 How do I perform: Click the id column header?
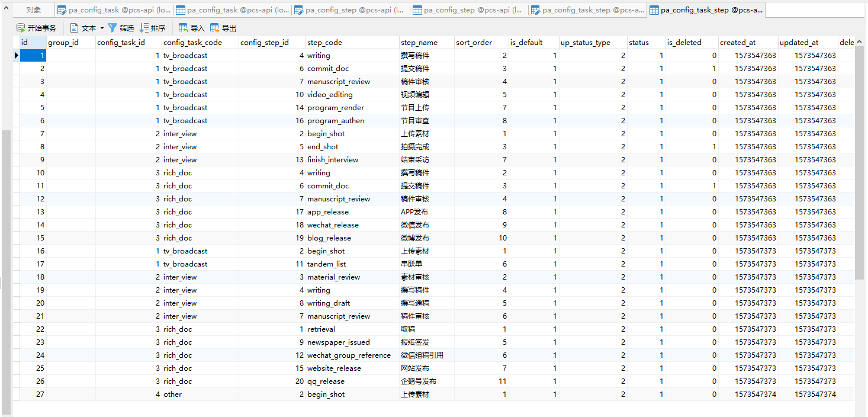33,43
